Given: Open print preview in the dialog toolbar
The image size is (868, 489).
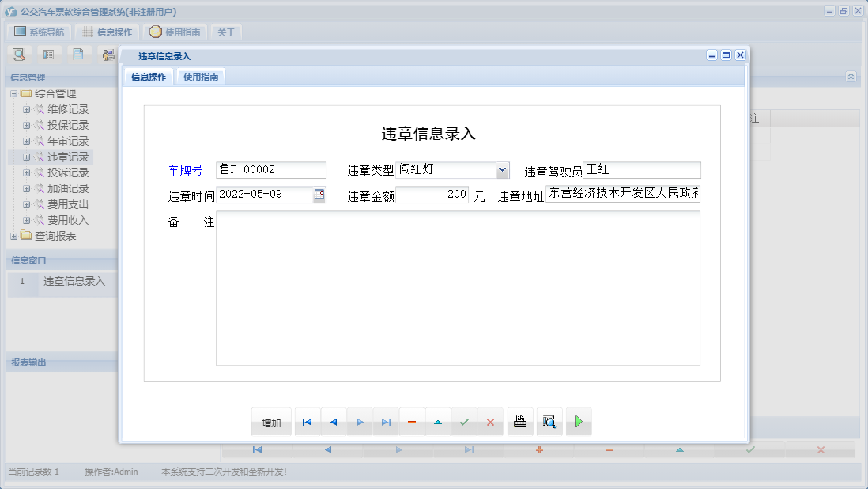Looking at the screenshot, I should click(x=549, y=422).
